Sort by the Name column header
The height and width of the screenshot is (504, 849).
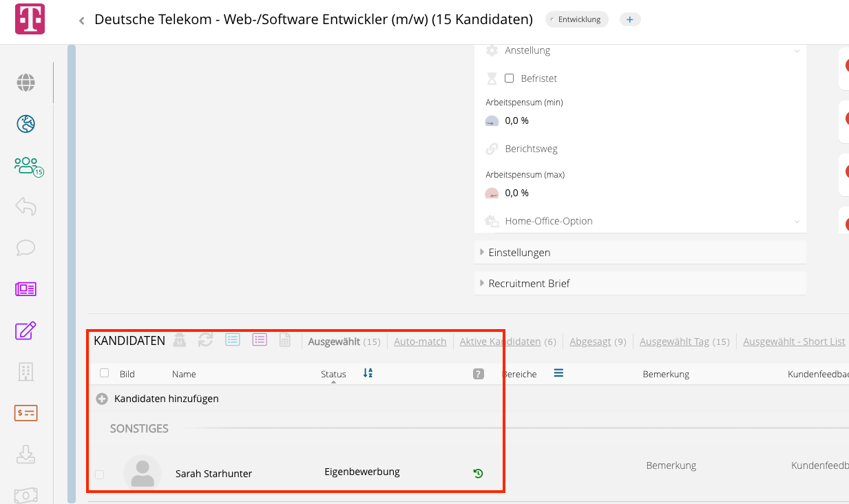coord(184,374)
